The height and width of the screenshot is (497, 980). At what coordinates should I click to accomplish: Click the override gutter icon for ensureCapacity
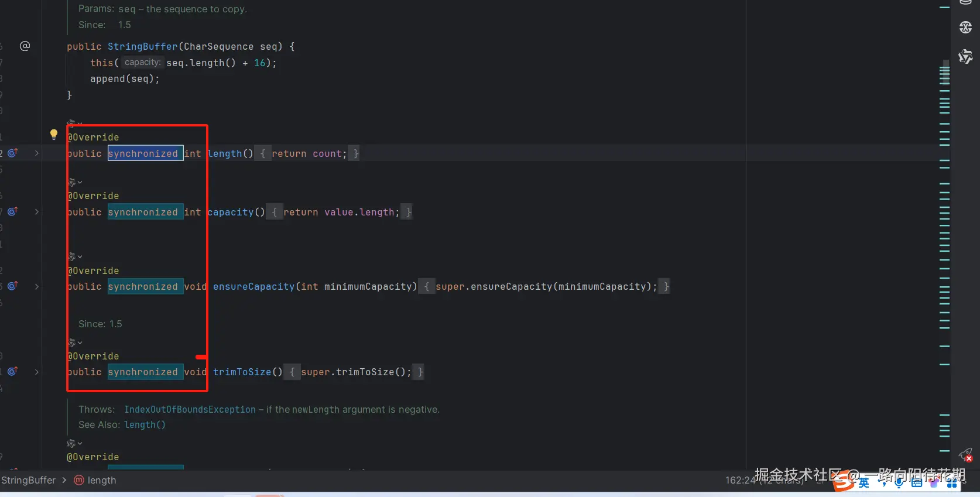[12, 286]
